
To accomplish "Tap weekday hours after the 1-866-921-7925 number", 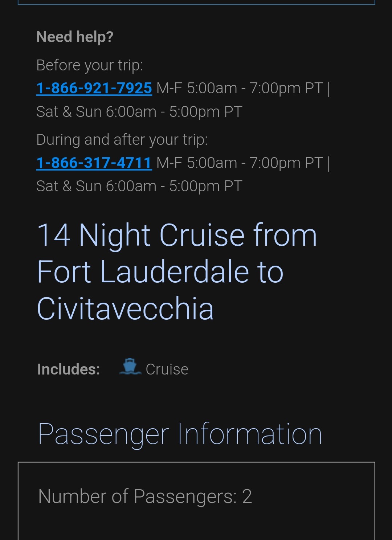I will pos(240,88).
